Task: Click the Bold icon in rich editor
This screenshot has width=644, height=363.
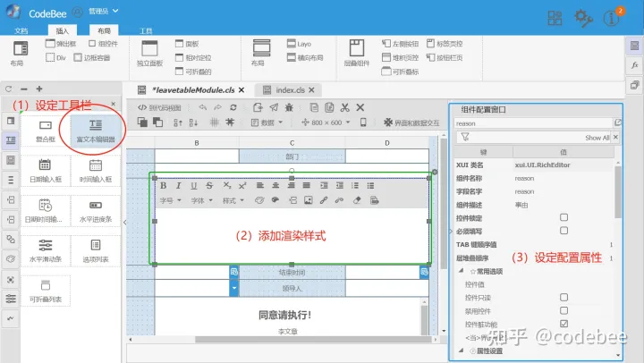Action: coord(163,186)
